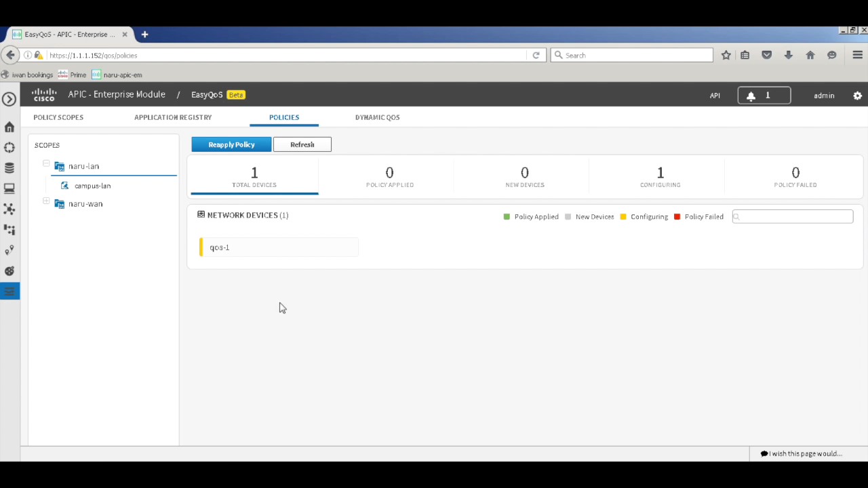Click the green Policy Applied legend swatch
Image resolution: width=868 pixels, height=488 pixels.
[x=507, y=217]
